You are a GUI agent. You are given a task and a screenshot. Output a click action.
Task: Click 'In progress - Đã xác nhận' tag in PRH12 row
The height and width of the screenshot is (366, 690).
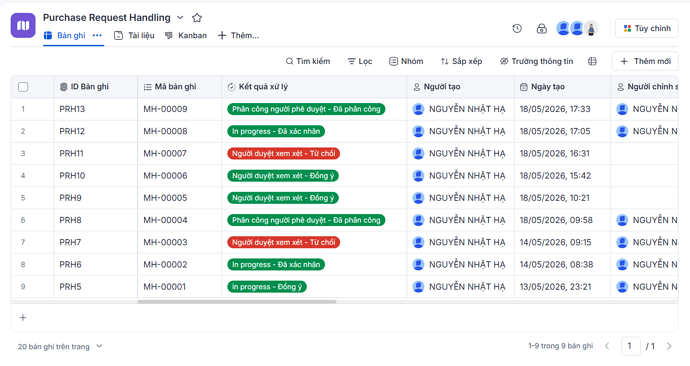[276, 131]
